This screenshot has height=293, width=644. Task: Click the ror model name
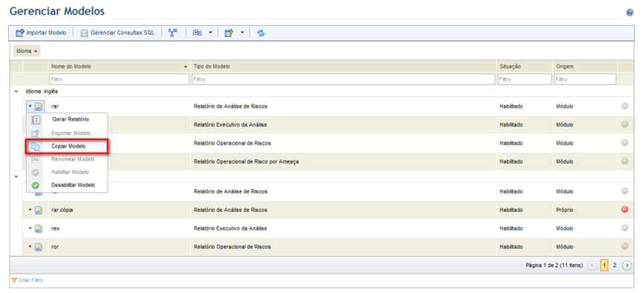[x=55, y=247]
